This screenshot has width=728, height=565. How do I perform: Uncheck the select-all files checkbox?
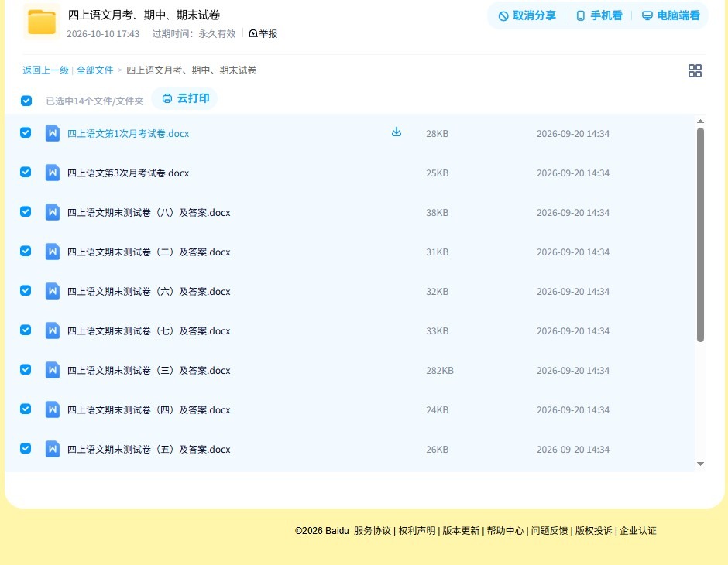pyautogui.click(x=26, y=101)
